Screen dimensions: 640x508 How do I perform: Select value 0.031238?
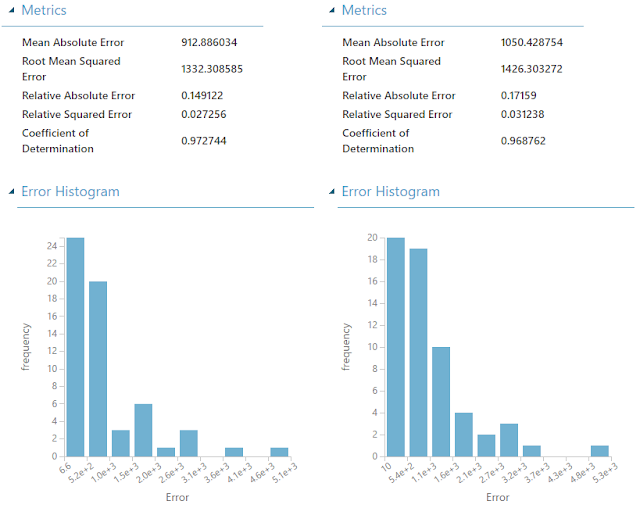pos(522,114)
